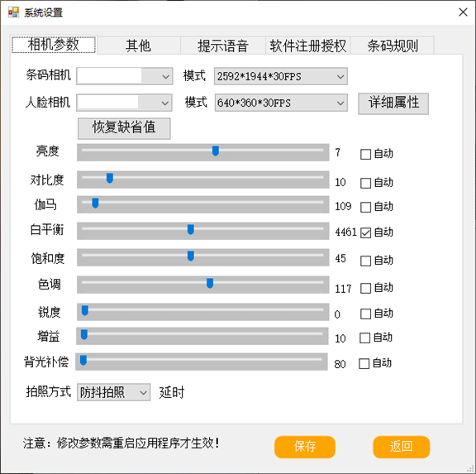This screenshot has height=474, width=476.
Task: Select the 条码规则 tab
Action: coord(393,45)
